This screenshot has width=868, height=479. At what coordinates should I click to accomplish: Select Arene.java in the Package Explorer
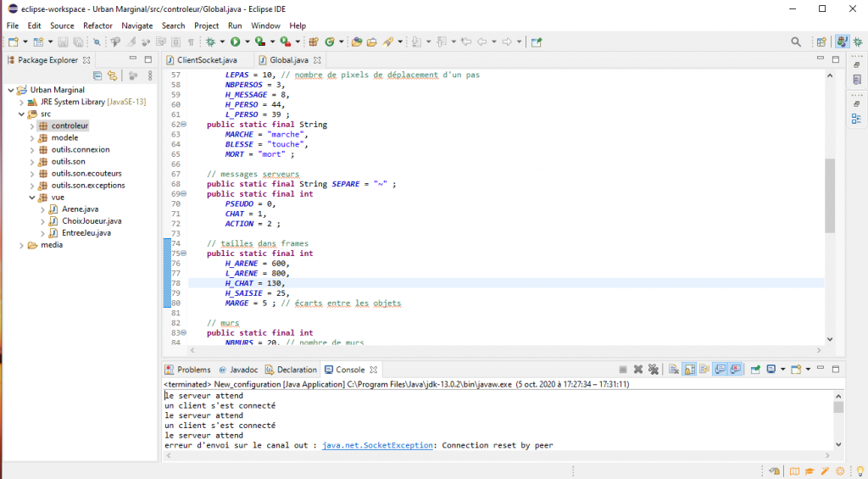(80, 209)
